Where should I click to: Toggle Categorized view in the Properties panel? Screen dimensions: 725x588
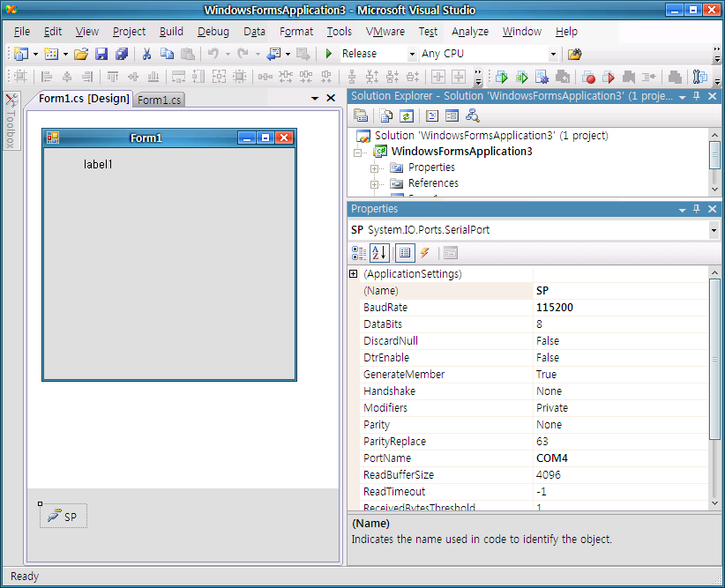coord(359,253)
